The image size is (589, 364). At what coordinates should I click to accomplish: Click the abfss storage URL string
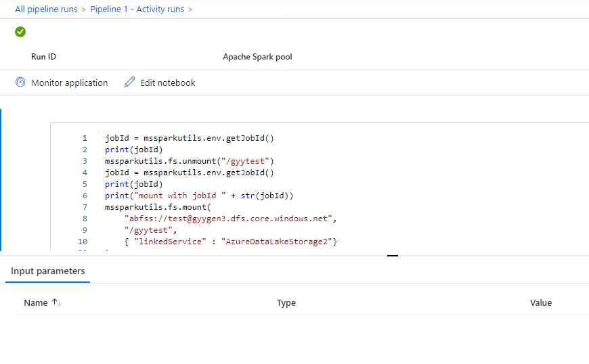click(x=230, y=219)
